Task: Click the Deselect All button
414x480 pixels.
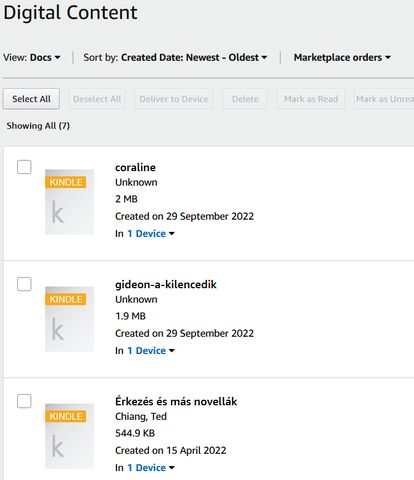Action: pyautogui.click(x=97, y=99)
